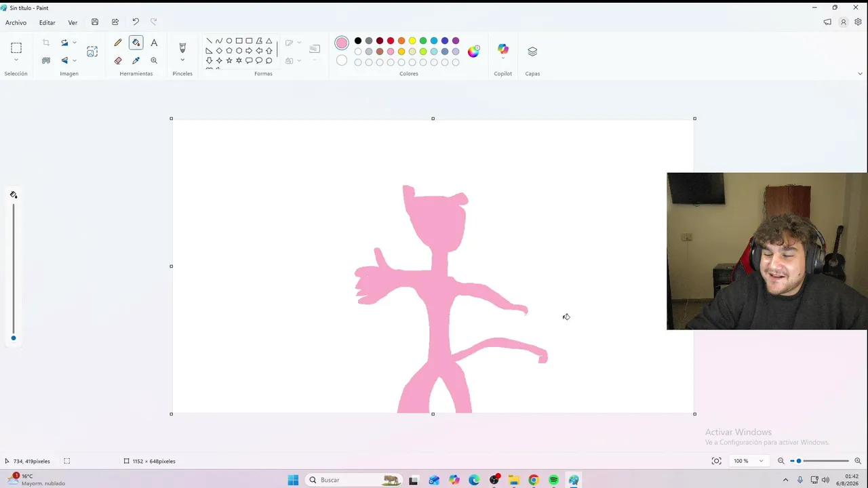This screenshot has width=868, height=488.
Task: Expand the Selection options dropdown
Action: [16, 60]
